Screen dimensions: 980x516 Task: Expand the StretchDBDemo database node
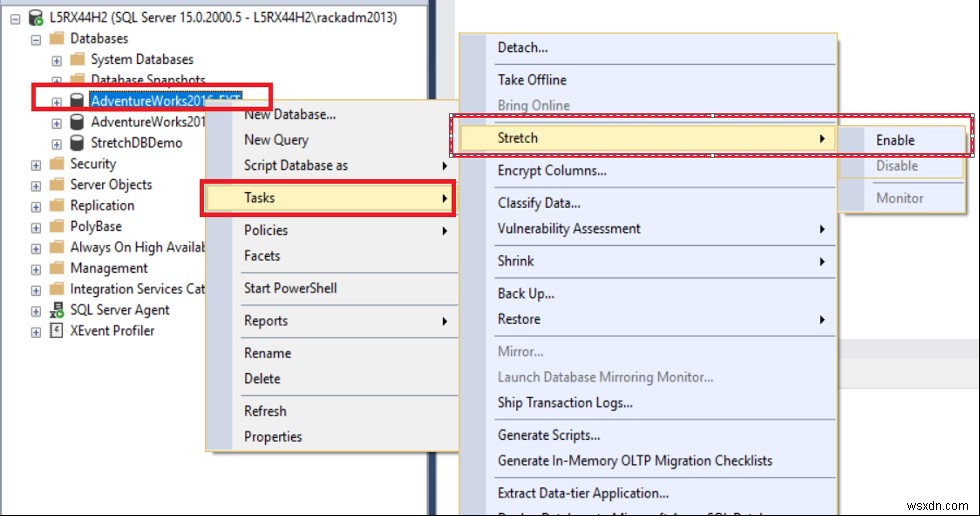(x=56, y=144)
